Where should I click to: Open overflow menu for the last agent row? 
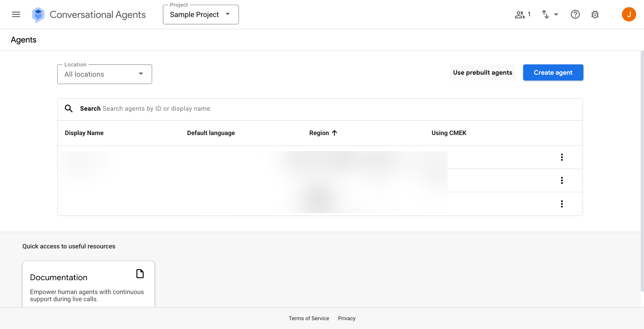click(562, 204)
